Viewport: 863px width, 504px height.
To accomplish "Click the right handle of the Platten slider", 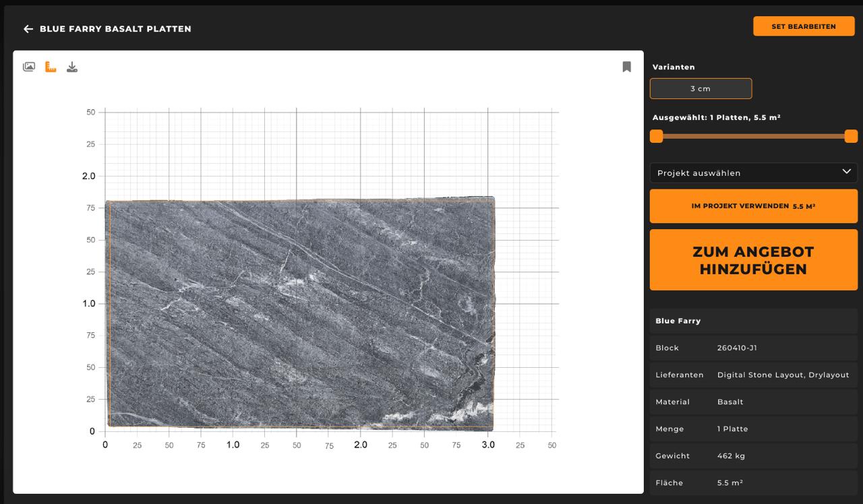I will tap(851, 136).
